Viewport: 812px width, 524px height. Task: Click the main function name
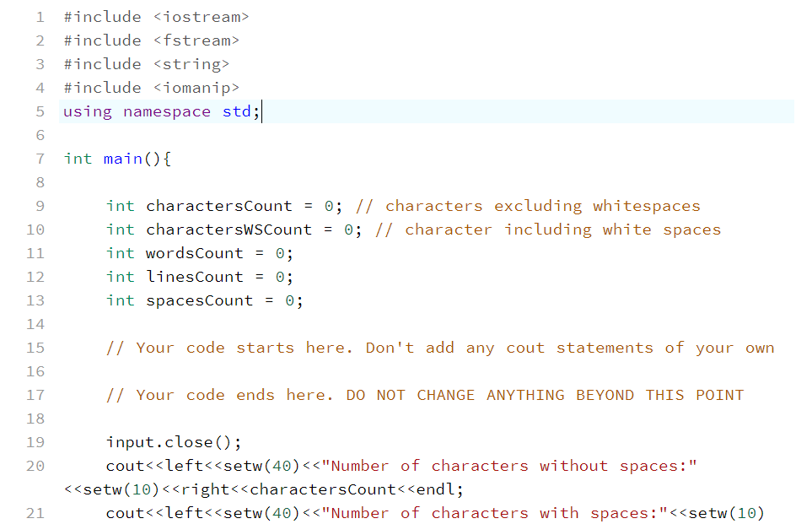pos(121,158)
